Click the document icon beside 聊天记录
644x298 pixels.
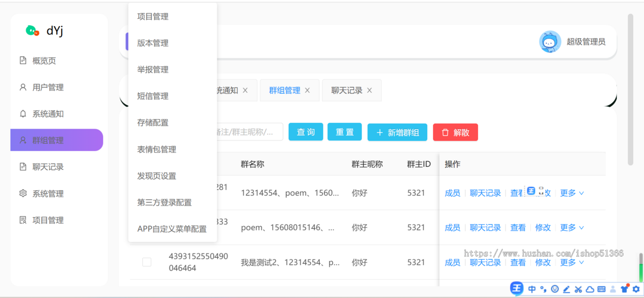pos(23,167)
